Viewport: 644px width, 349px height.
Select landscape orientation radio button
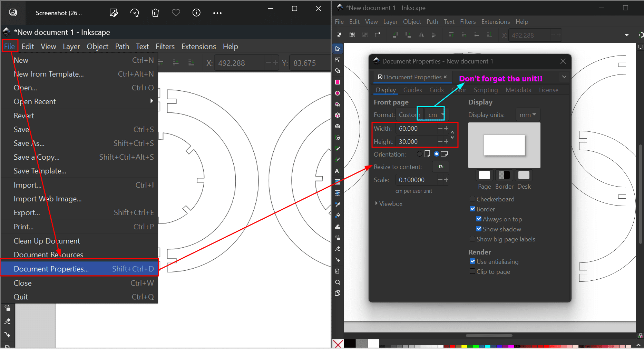pos(437,154)
